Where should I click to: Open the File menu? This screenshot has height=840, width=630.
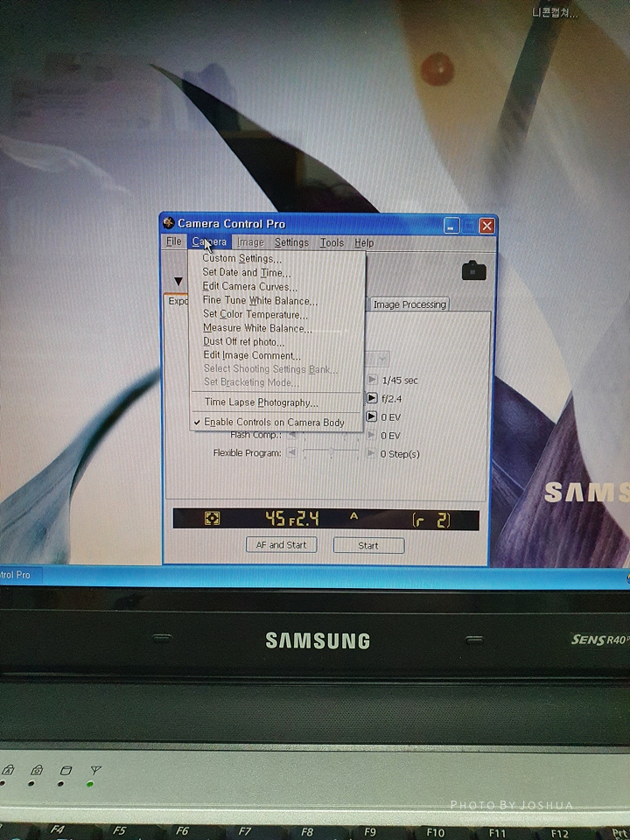173,241
